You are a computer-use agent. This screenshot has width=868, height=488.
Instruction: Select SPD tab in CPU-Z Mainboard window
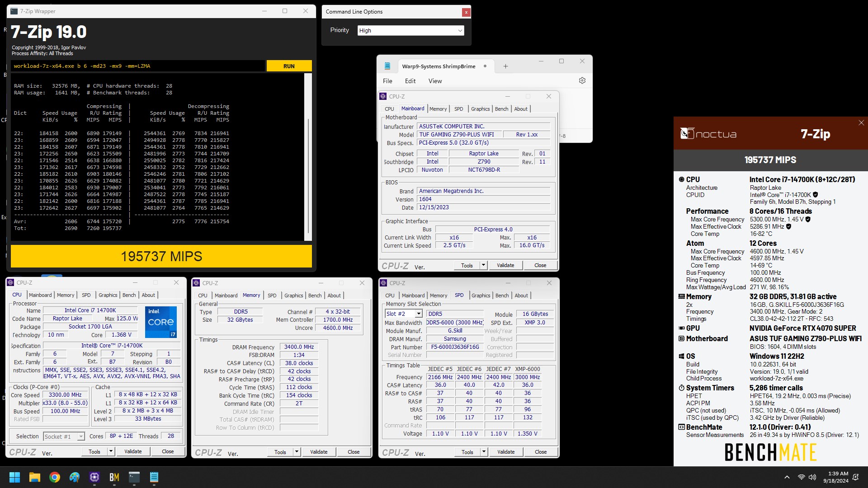click(x=458, y=109)
